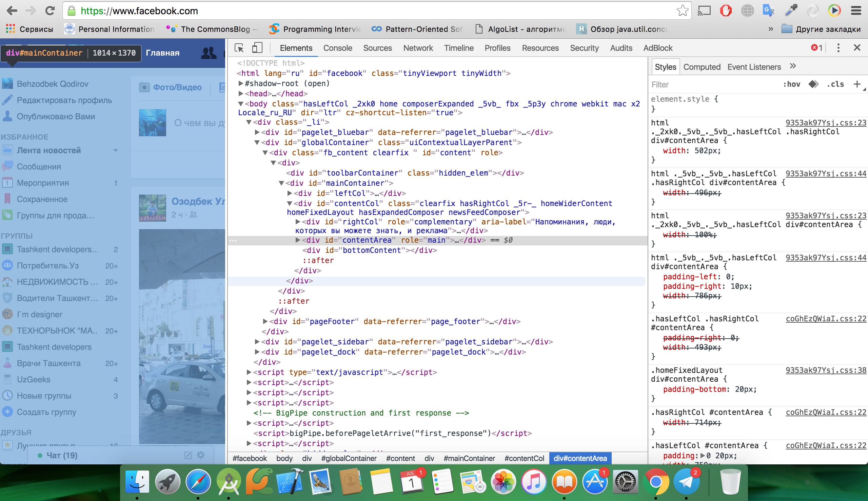Image resolution: width=868 pixels, height=501 pixels.
Task: Click the diamond icon in the Styles toolbar
Action: click(814, 84)
